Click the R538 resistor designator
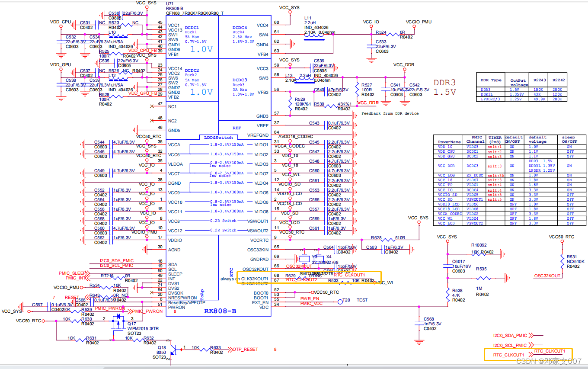 pos(457,290)
